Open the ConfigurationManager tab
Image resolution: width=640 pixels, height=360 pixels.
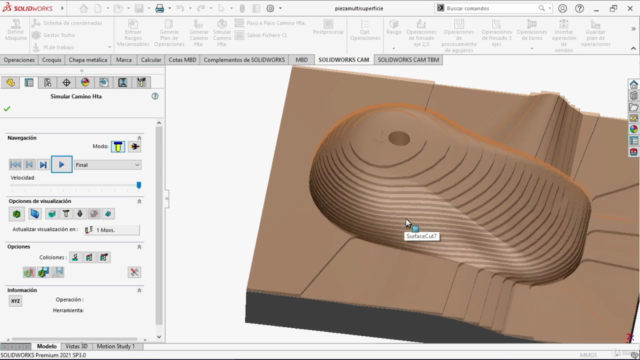point(48,82)
